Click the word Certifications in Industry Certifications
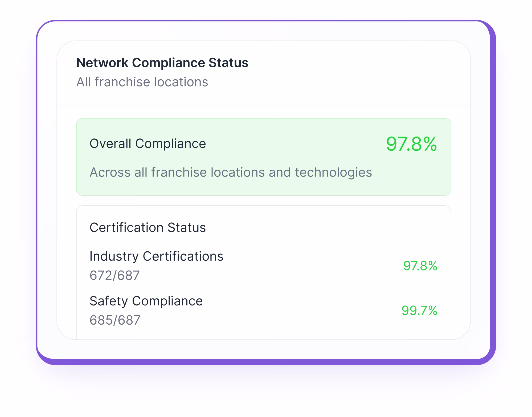The width and height of the screenshot is (532, 417). coord(183,256)
